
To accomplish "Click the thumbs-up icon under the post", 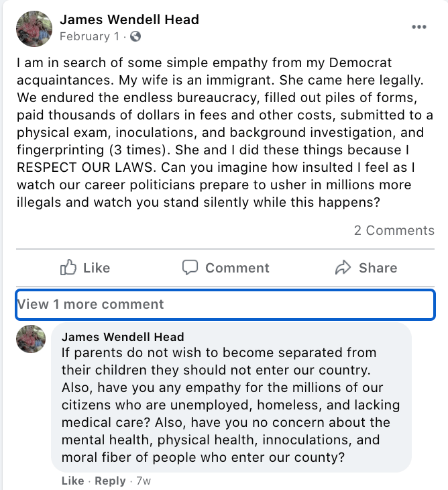I will point(69,268).
